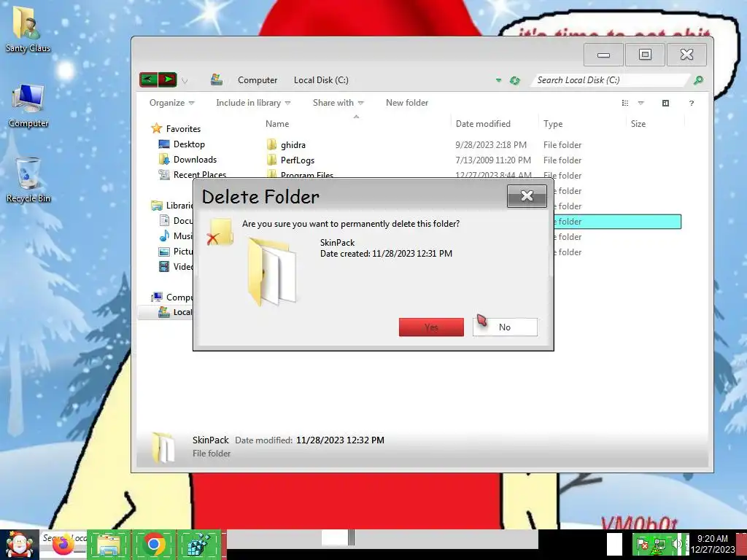Open the blue cubes taskbar app

click(198, 545)
